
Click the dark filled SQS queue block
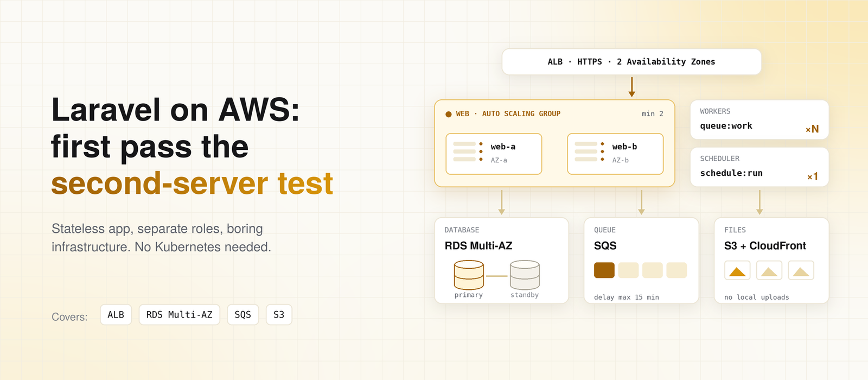(604, 270)
